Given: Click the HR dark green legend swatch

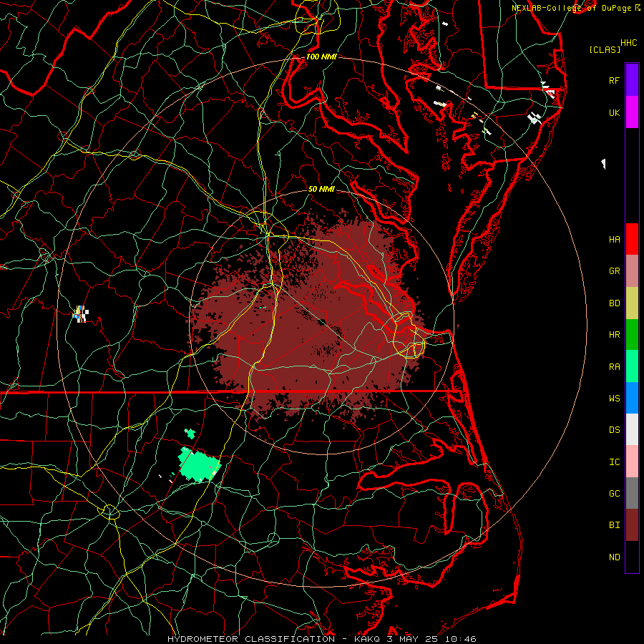Looking at the screenshot, I should coord(632,334).
